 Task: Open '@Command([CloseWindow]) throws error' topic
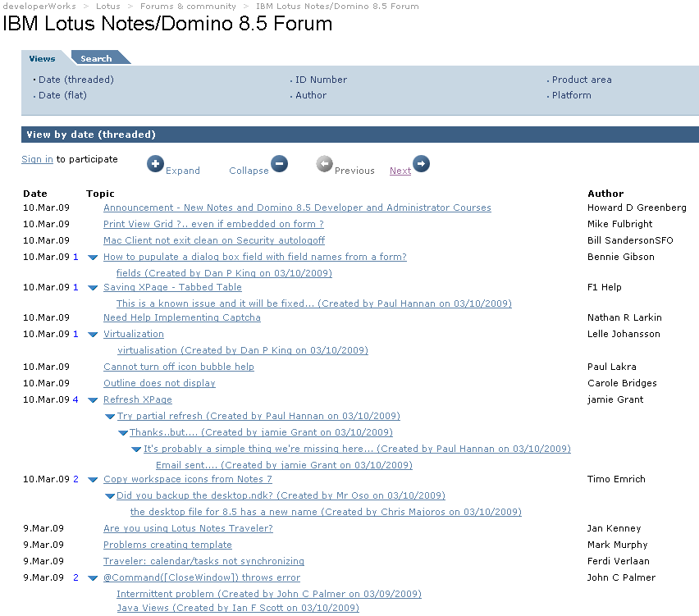click(x=202, y=577)
